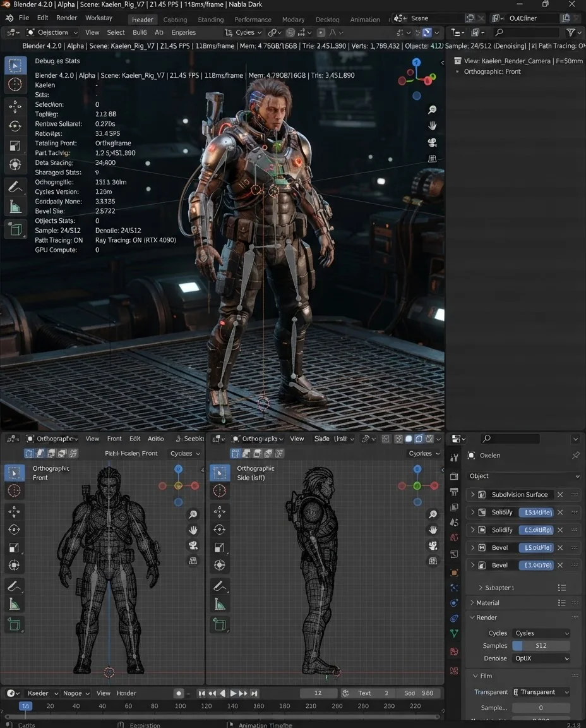
Task: Click the Measure tool in side orthographic viewport
Action: click(220, 604)
